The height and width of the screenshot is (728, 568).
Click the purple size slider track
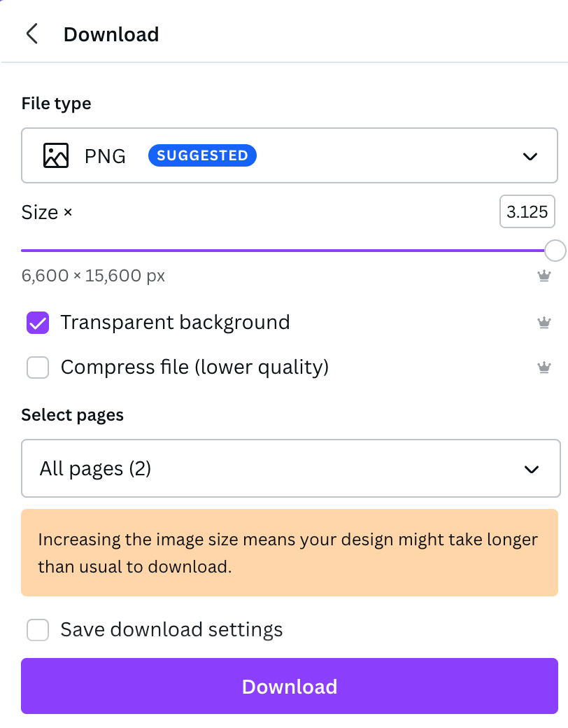pyautogui.click(x=283, y=251)
